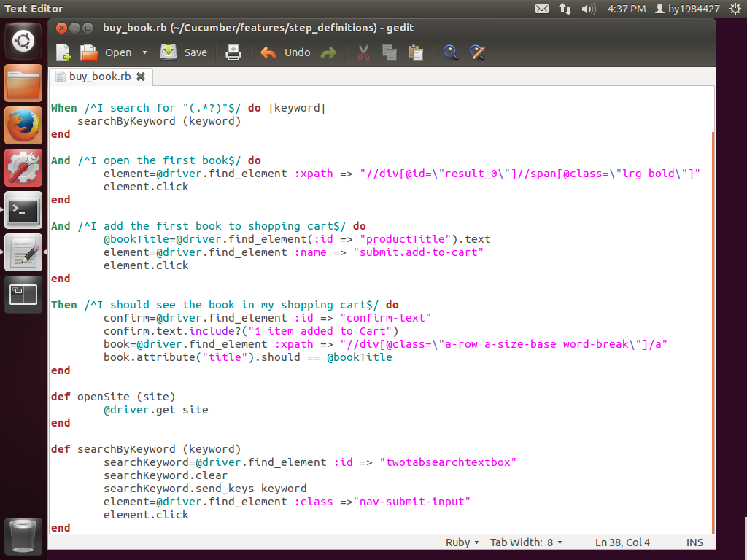The height and width of the screenshot is (560, 747).
Task: Expand the Open recent files arrow
Action: [x=144, y=52]
